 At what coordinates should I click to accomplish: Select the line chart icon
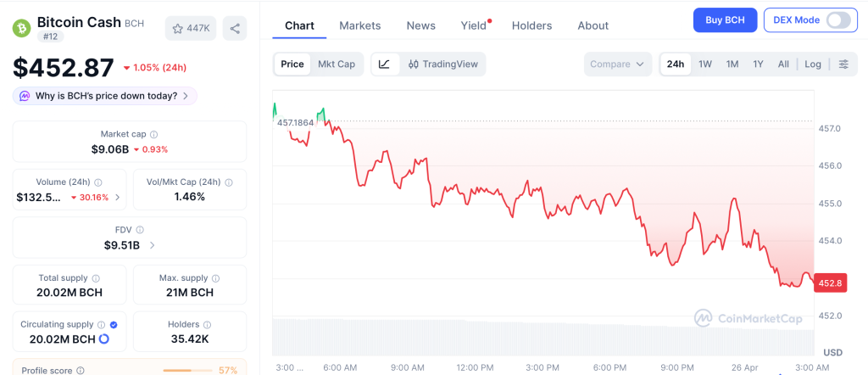click(x=384, y=64)
